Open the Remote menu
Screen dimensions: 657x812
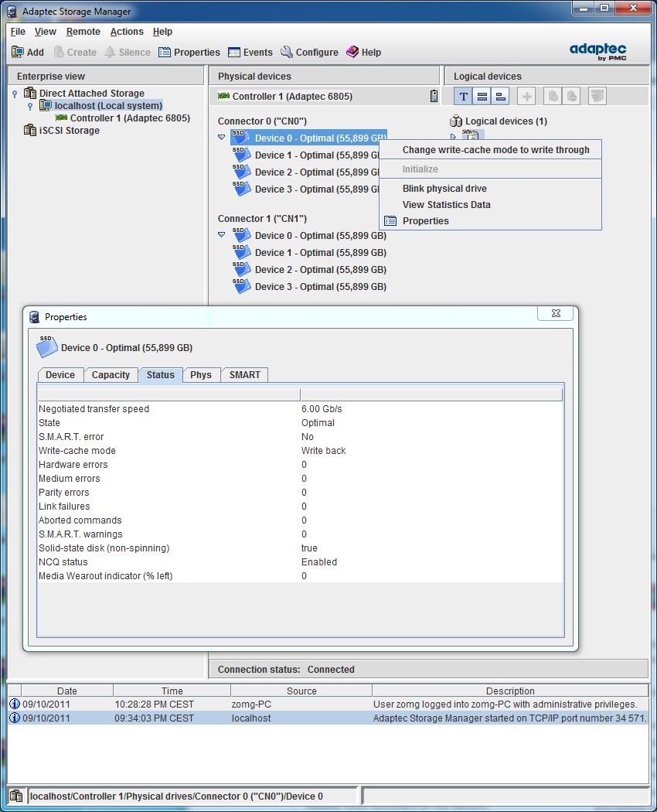click(83, 32)
